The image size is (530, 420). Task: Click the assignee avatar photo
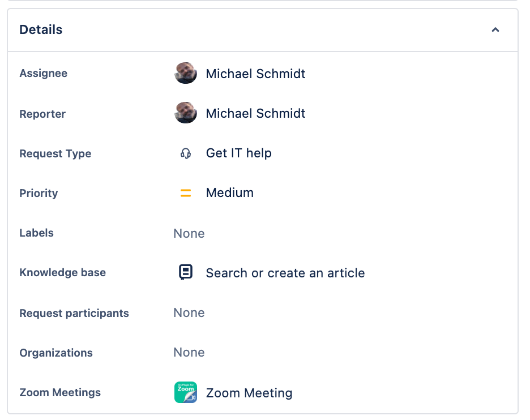tap(186, 73)
